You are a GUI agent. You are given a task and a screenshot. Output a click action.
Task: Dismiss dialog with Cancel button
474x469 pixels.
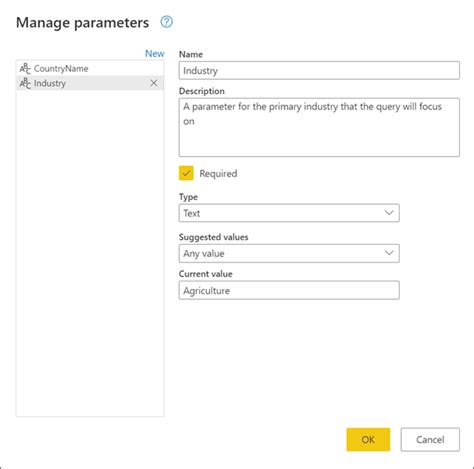430,440
